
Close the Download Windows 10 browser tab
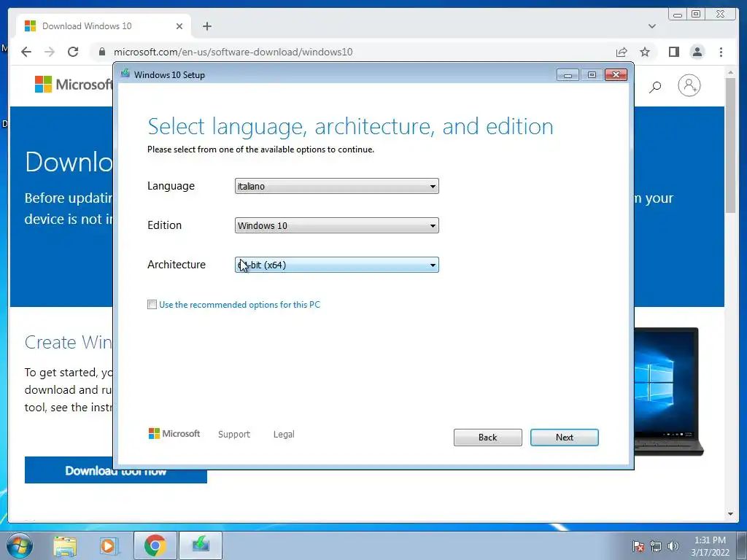179,26
